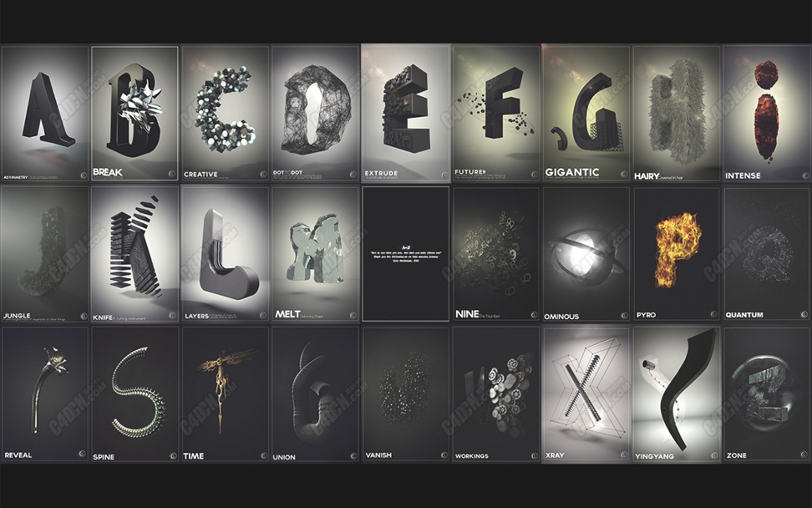Open the Zone letter Z poster
Screen dimensions: 812x508
coord(767,394)
